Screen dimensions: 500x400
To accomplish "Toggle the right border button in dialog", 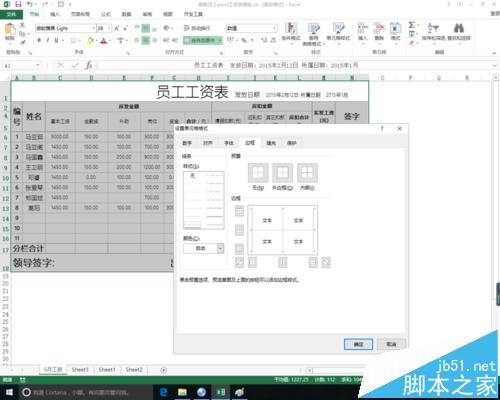I will click(x=313, y=263).
